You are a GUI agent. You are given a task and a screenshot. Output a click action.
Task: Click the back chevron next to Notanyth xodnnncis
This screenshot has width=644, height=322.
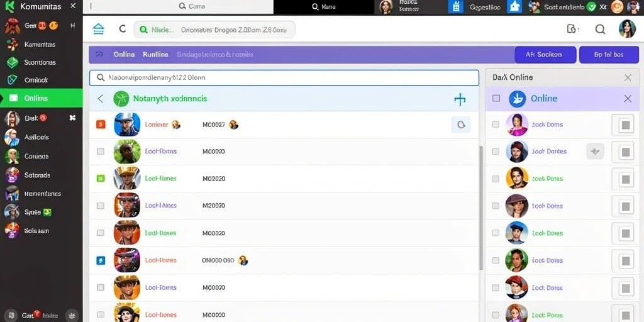coord(100,99)
